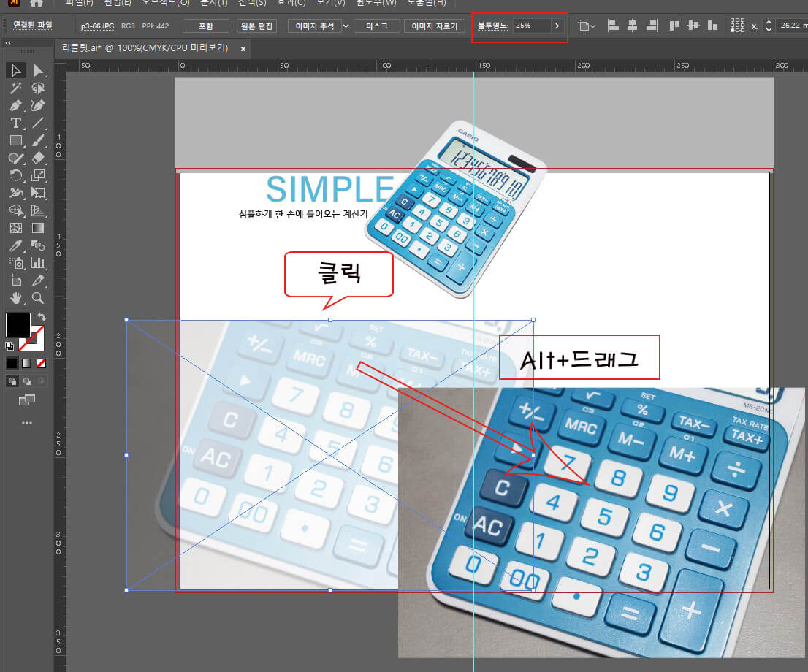
Task: Choose the Eraser tool
Action: pos(38,159)
